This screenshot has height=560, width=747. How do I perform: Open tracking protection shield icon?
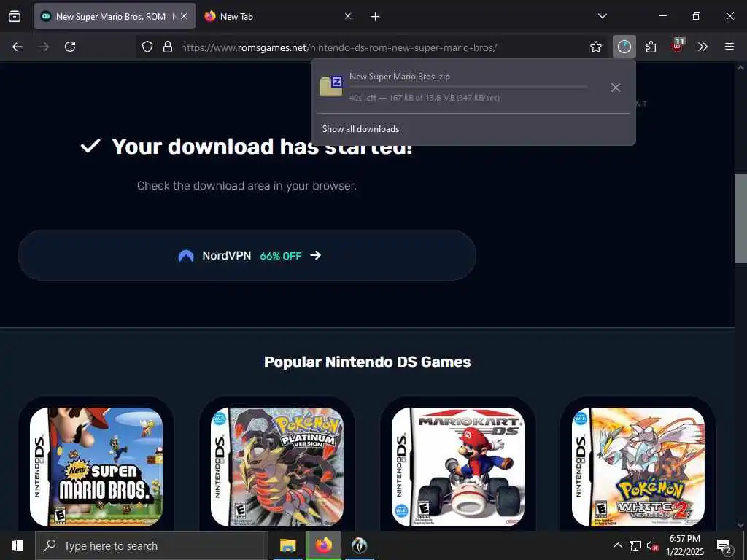[x=147, y=47]
